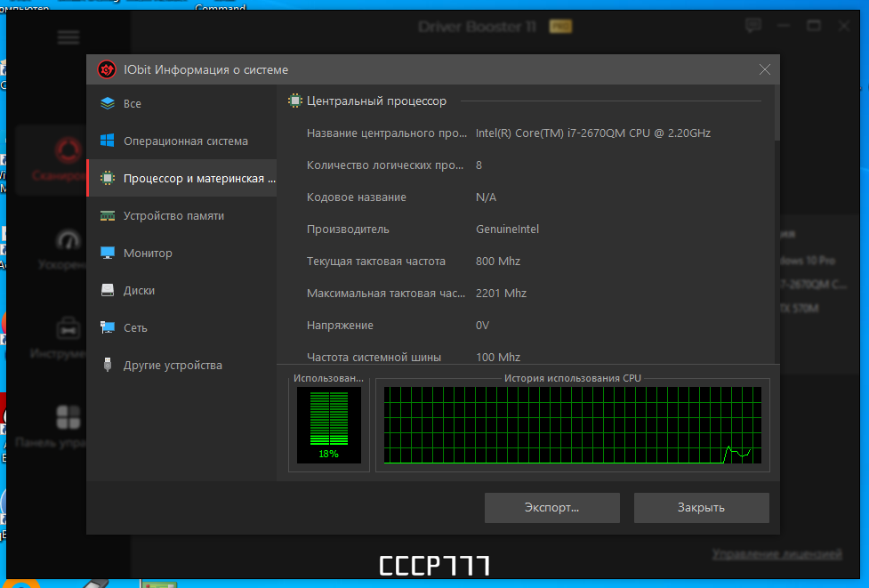Open 'Диски' category
This screenshot has height=588, width=869.
click(x=181, y=290)
